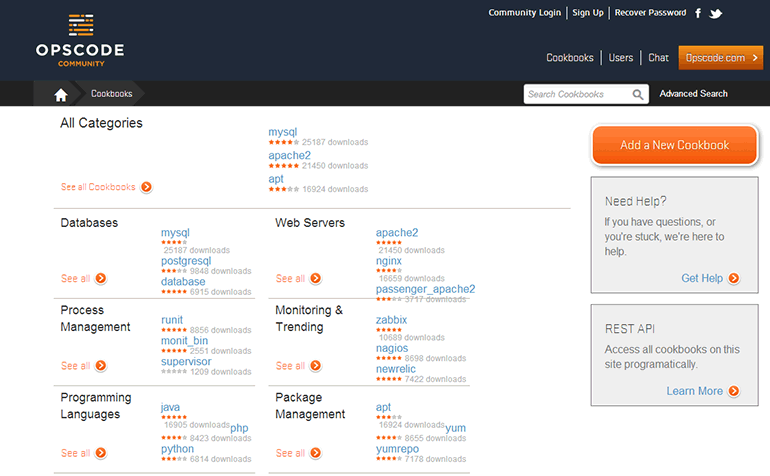Click the arrow icon next to Get Help
Image resolution: width=770 pixels, height=476 pixels.
coord(734,278)
